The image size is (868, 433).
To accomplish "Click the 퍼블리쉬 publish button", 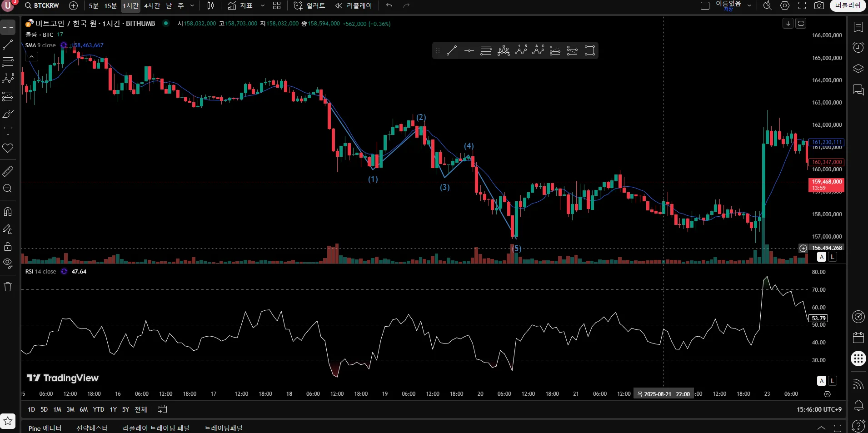I will pos(848,5).
